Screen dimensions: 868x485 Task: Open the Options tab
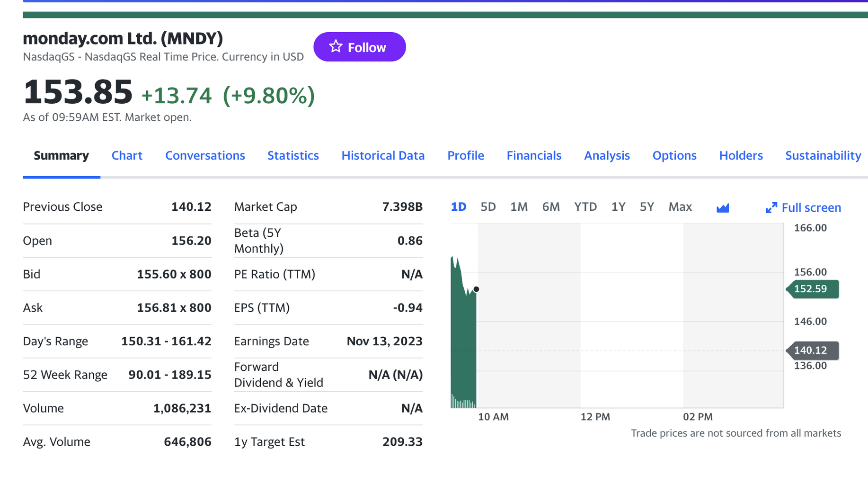674,155
